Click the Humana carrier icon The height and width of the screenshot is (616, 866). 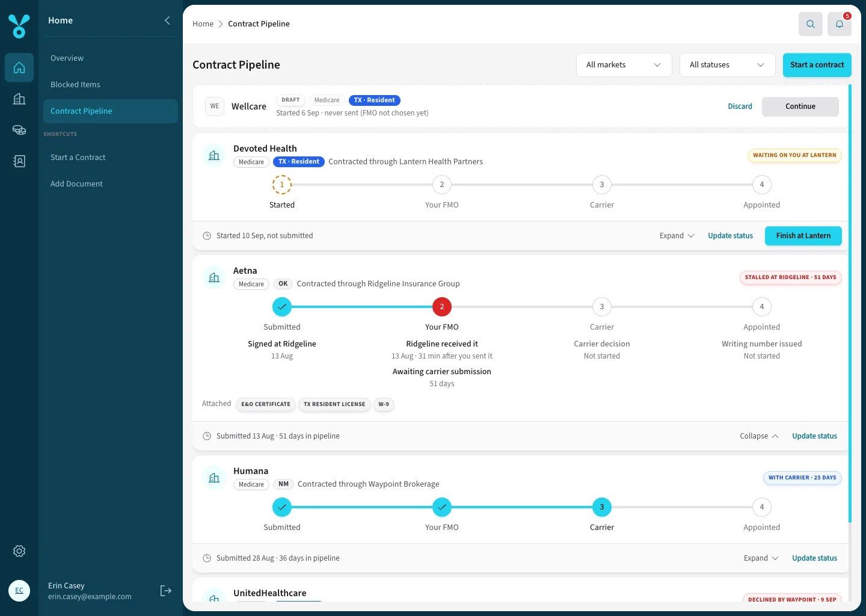click(x=214, y=478)
